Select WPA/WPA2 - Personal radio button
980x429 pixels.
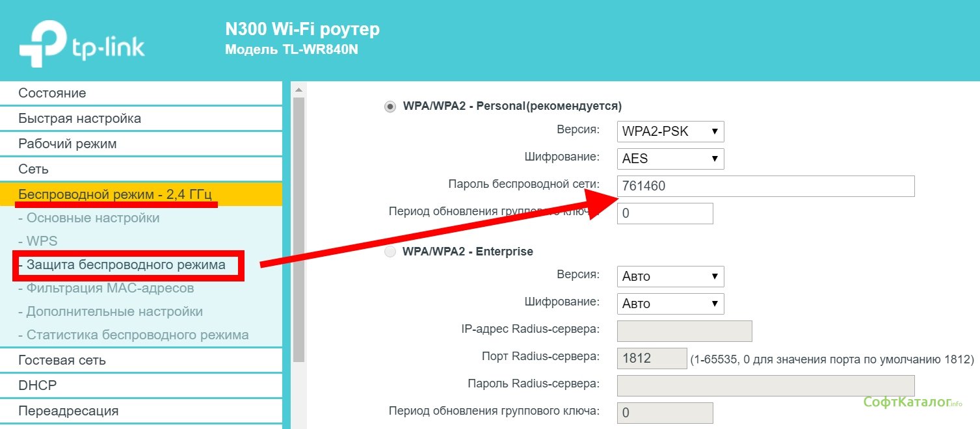point(390,106)
